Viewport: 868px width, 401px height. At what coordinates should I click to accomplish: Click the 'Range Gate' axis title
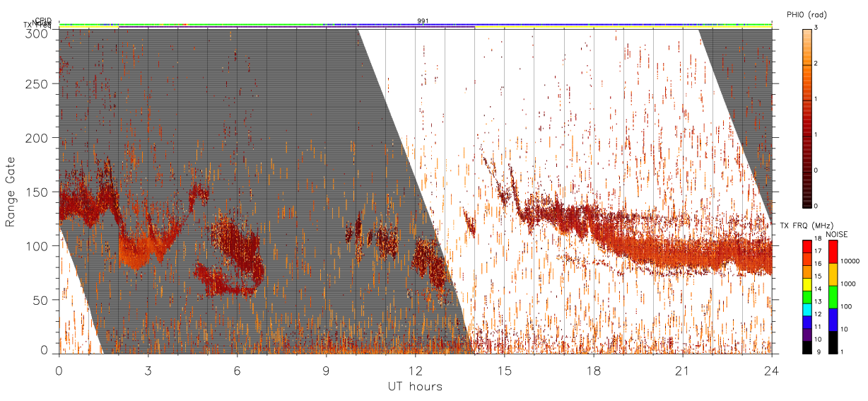click(11, 192)
